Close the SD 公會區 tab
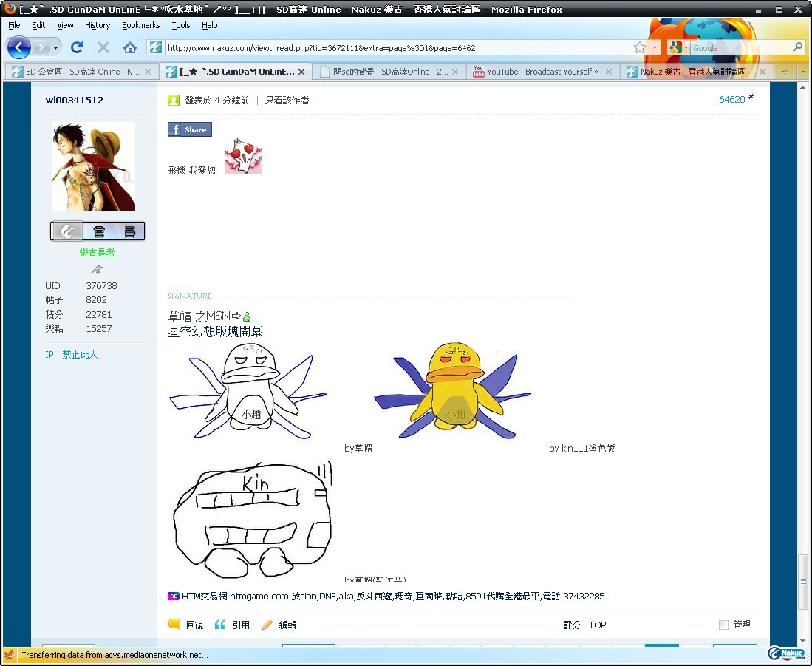The image size is (812, 666). (x=148, y=72)
